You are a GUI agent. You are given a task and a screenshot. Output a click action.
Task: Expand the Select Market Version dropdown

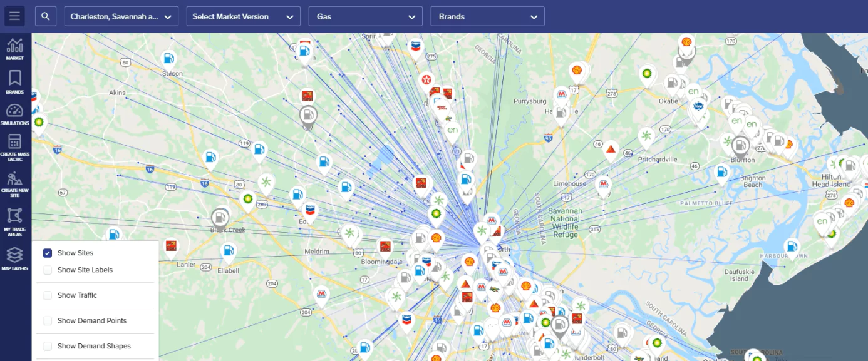(x=243, y=16)
